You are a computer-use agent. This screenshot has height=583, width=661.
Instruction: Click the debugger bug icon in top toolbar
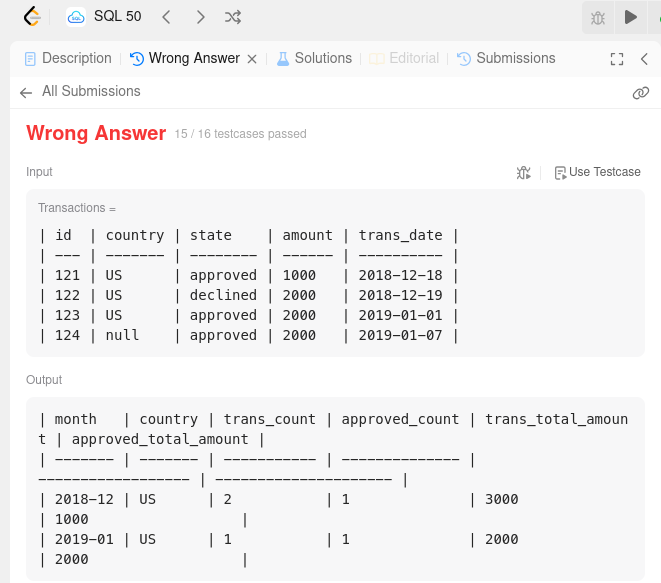click(598, 18)
